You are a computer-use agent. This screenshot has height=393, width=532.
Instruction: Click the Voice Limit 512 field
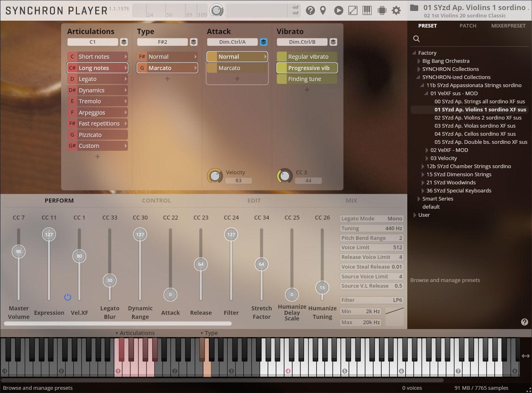click(372, 248)
